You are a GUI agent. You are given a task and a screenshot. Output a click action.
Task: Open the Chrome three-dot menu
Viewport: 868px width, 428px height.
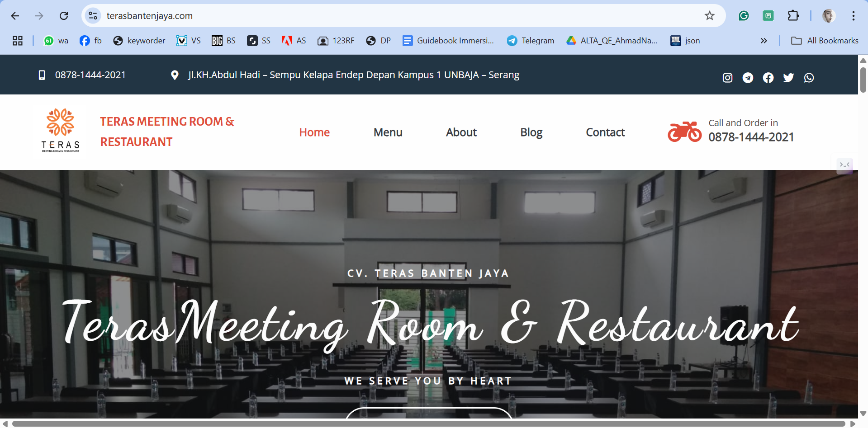point(853,16)
